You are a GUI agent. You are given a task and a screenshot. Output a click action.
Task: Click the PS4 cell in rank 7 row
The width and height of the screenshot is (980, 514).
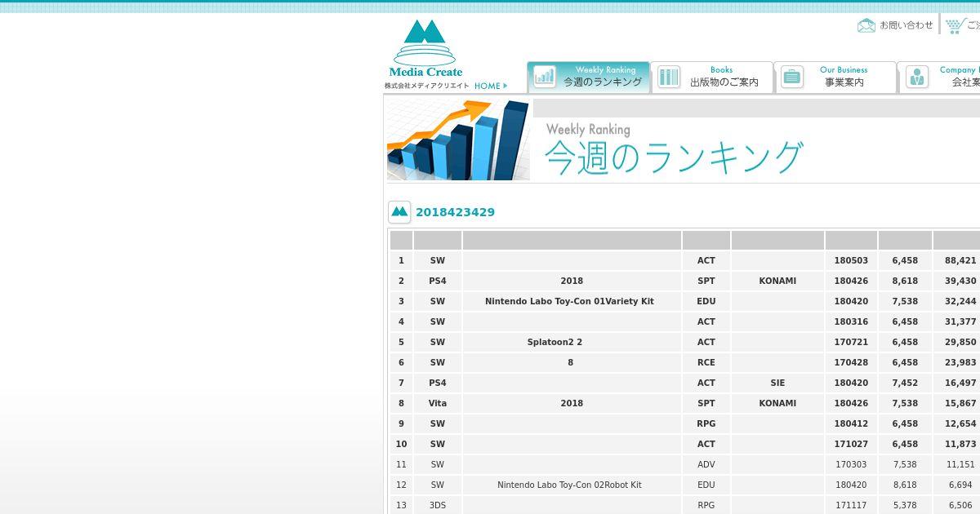tap(438, 383)
